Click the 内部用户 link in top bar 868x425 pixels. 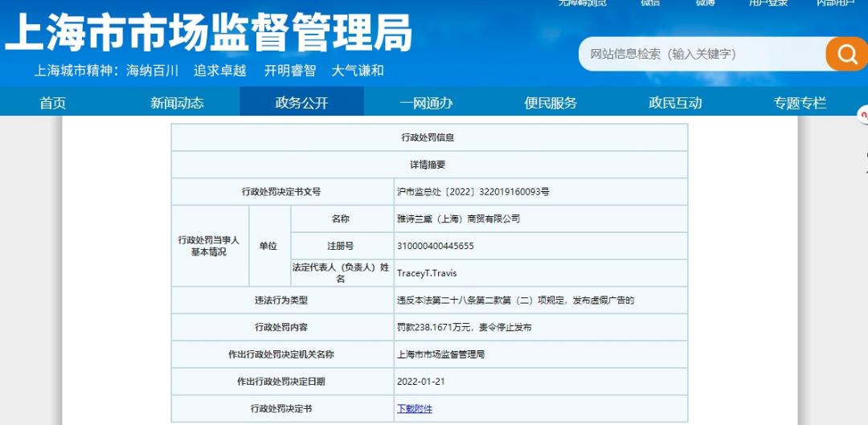[x=836, y=3]
